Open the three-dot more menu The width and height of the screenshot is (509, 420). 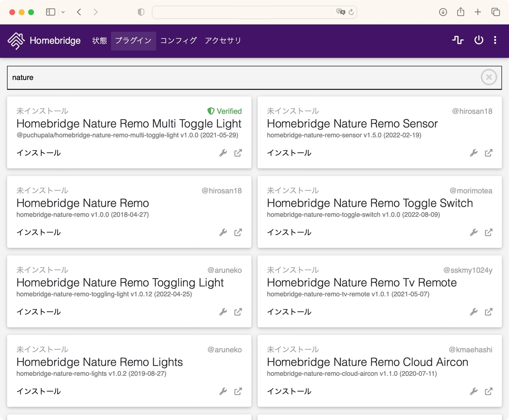tap(495, 40)
